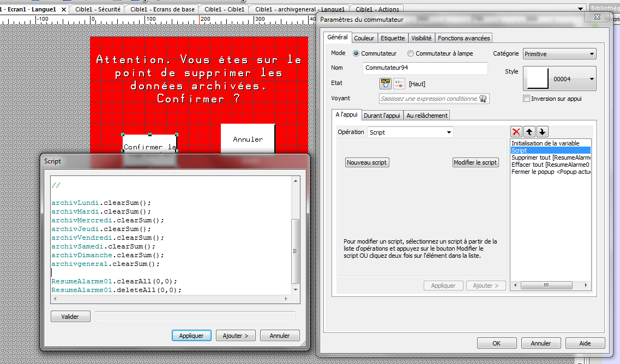Screen dimensions: 620x364
Task: Switch to the Couleur tab
Action: tap(364, 38)
